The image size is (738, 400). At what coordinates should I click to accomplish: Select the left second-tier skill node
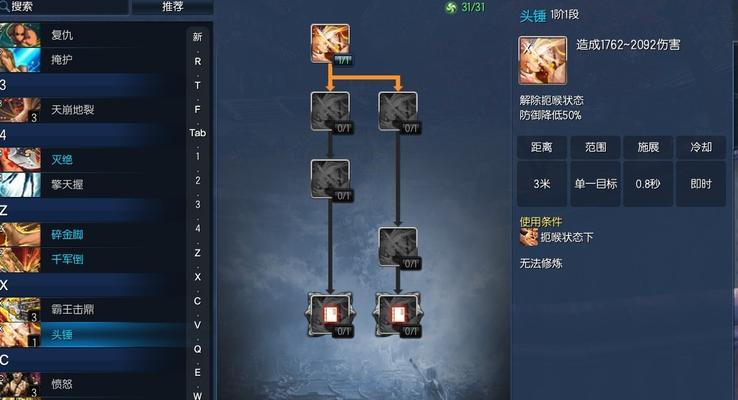point(330,112)
